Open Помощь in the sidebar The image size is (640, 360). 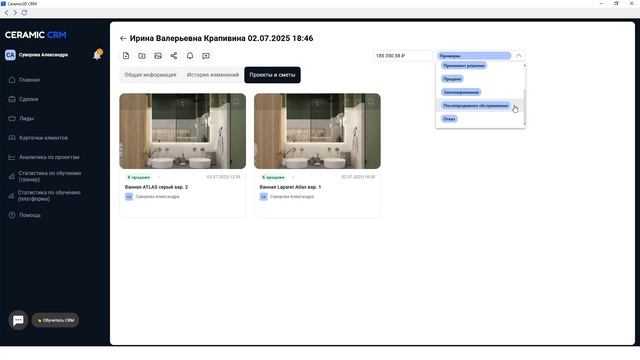point(30,215)
